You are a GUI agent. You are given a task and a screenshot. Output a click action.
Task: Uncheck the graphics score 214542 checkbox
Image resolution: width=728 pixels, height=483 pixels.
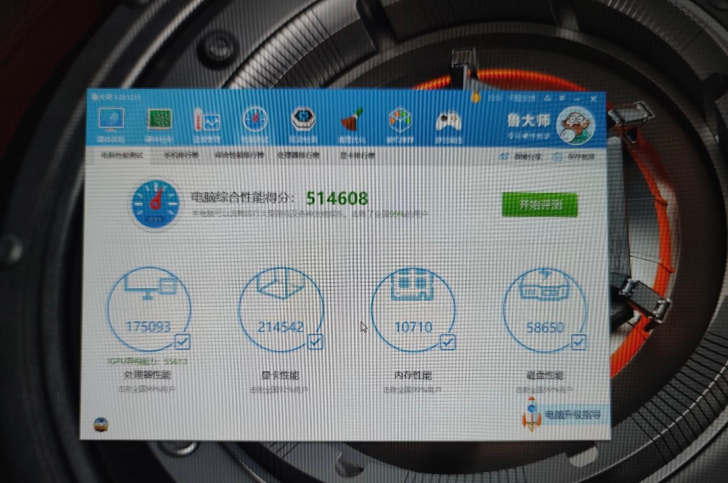click(x=315, y=342)
